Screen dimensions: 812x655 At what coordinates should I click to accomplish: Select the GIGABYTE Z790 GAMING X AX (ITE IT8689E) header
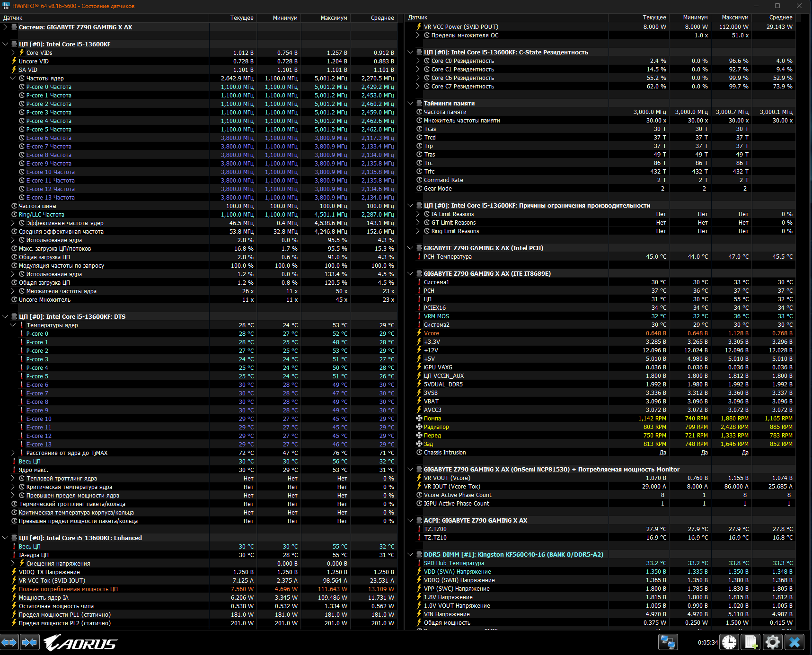tap(600, 273)
